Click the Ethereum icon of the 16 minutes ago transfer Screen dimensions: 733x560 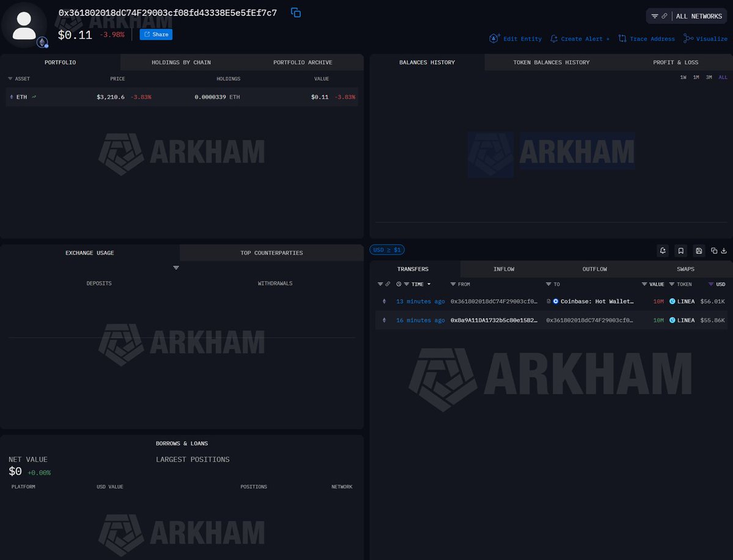(x=384, y=320)
